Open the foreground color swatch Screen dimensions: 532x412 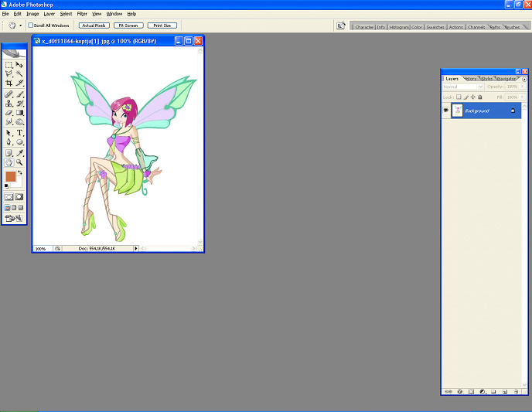[x=11, y=177]
